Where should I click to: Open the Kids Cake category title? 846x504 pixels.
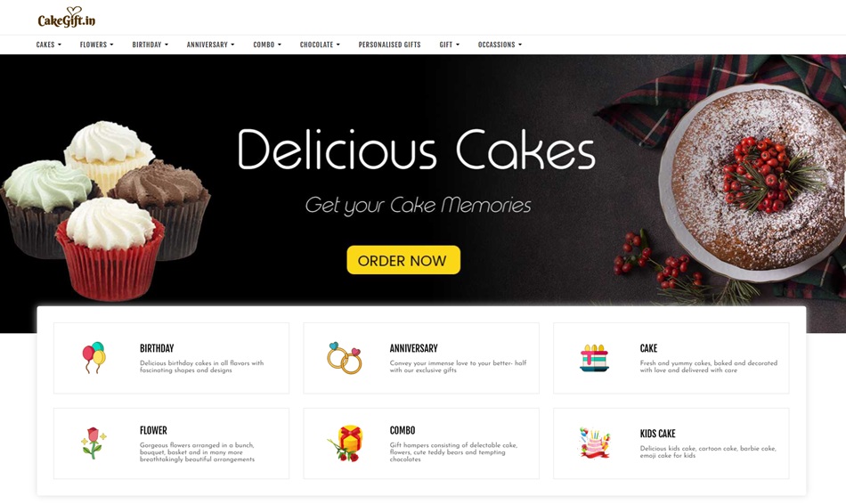tap(657, 434)
